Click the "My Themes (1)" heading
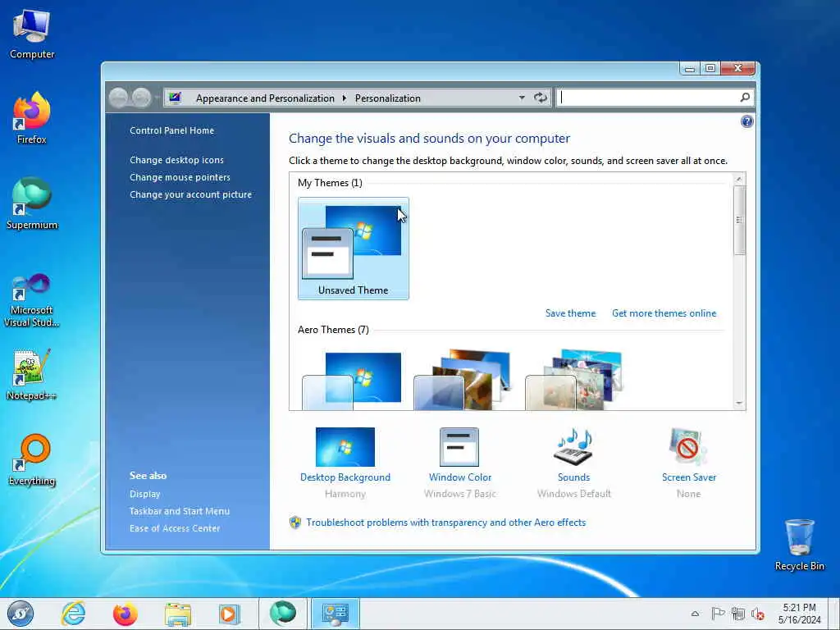The height and width of the screenshot is (630, 840). (x=330, y=183)
